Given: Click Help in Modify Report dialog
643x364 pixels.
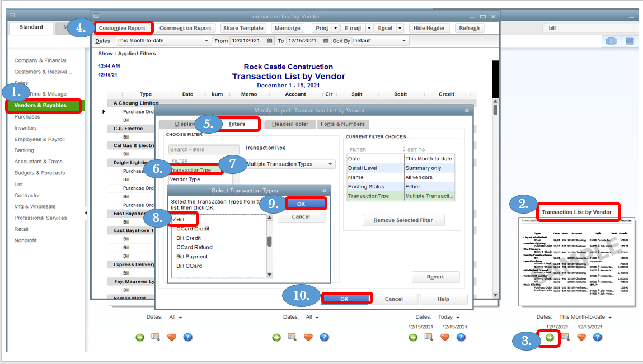Looking at the screenshot, I should 443,299.
